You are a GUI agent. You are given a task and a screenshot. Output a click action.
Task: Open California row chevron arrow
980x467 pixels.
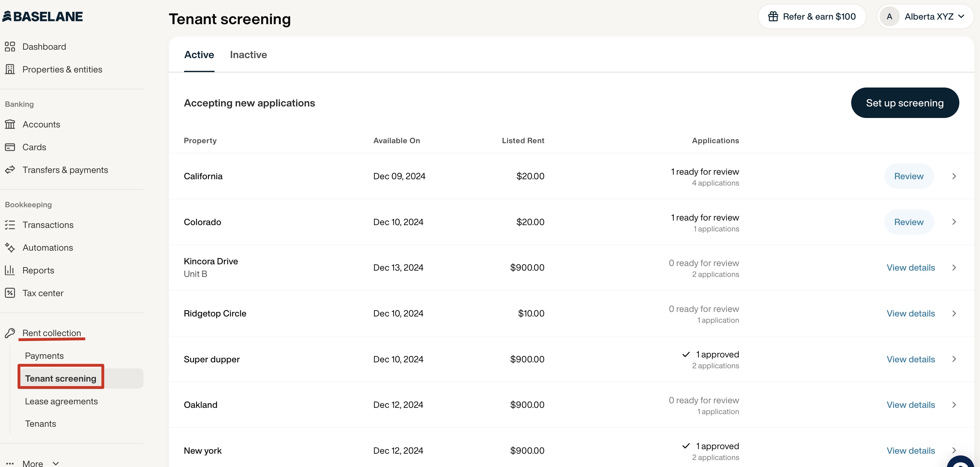(954, 176)
